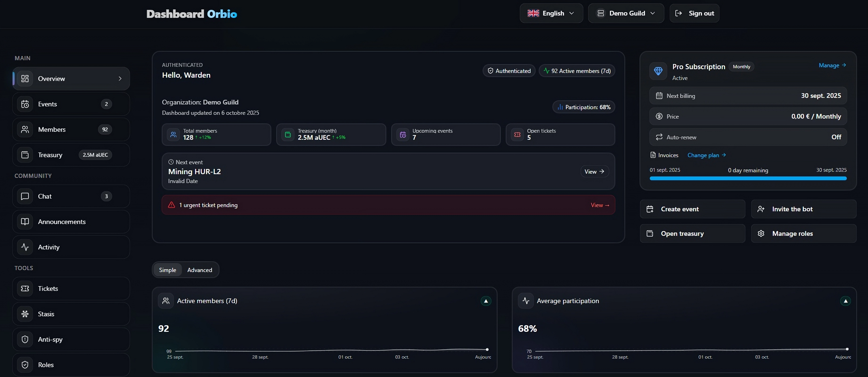This screenshot has width=868, height=377.
Task: Open the Chat speech bubble icon
Action: point(25,196)
